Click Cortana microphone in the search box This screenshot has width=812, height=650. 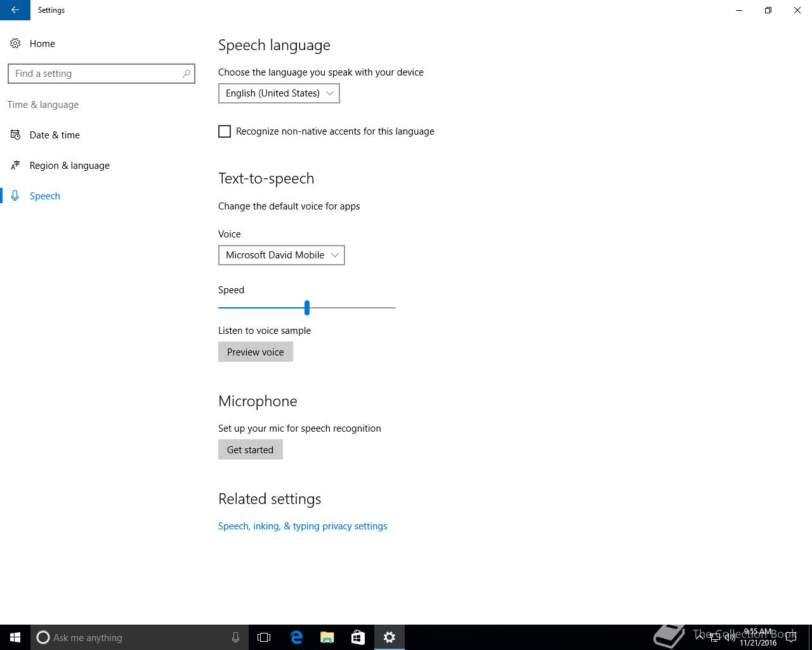point(235,637)
